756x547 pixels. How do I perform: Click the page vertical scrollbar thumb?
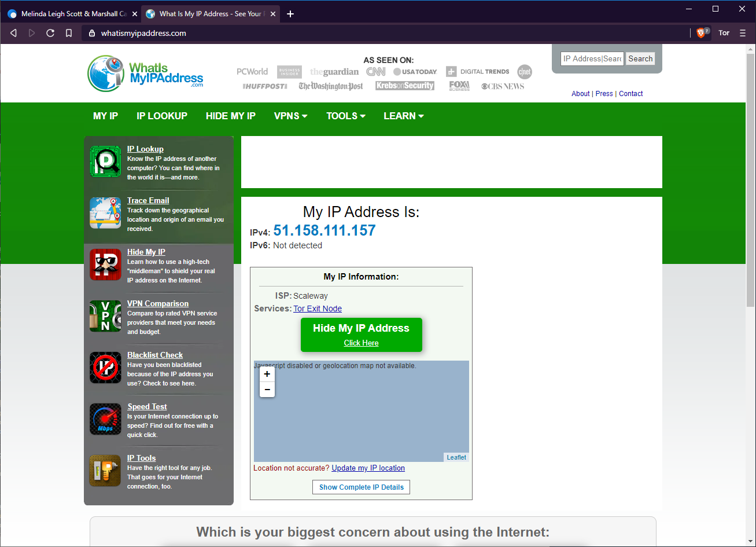coord(750,179)
